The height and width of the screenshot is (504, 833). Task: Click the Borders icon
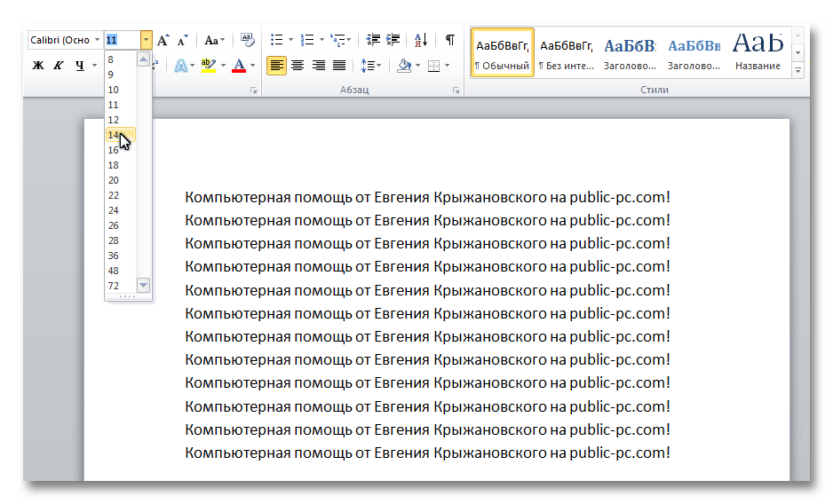click(434, 66)
